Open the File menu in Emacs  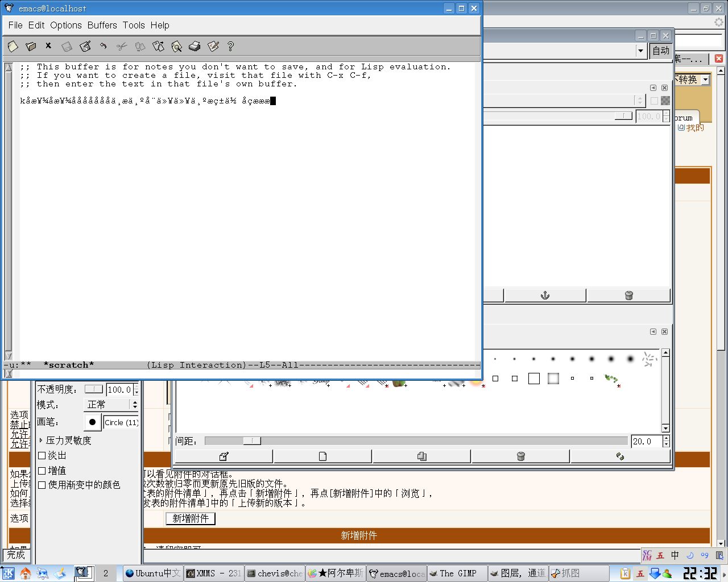pyautogui.click(x=15, y=25)
